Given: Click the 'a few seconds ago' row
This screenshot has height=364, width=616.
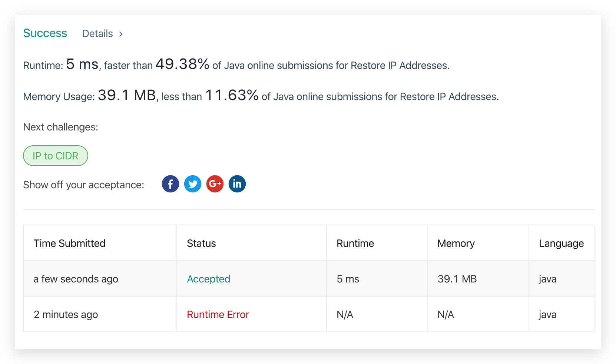Looking at the screenshot, I should coord(308,278).
